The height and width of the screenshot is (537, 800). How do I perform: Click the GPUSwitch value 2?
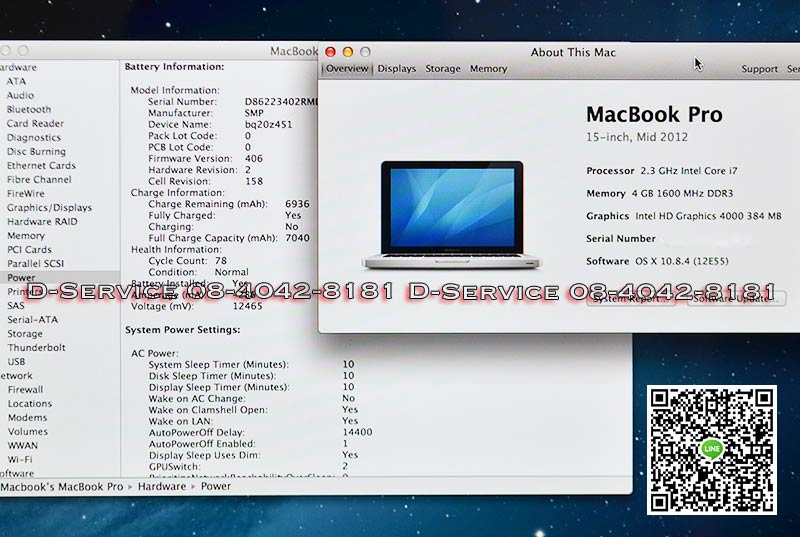tap(345, 466)
